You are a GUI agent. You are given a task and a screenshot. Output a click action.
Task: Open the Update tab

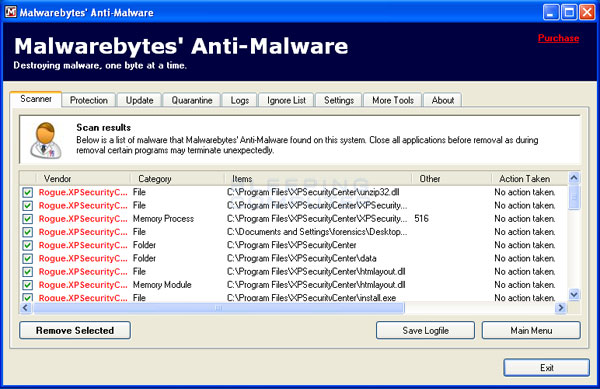coord(140,100)
